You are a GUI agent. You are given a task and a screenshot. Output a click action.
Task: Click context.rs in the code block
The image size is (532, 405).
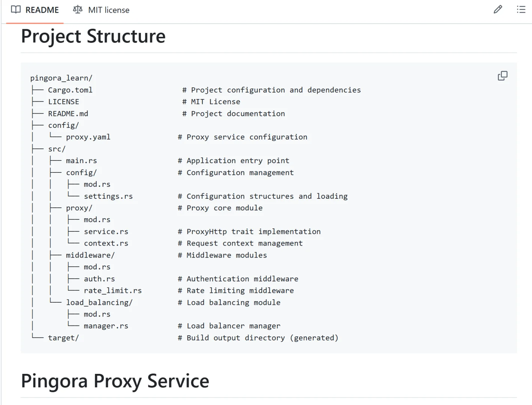106,243
